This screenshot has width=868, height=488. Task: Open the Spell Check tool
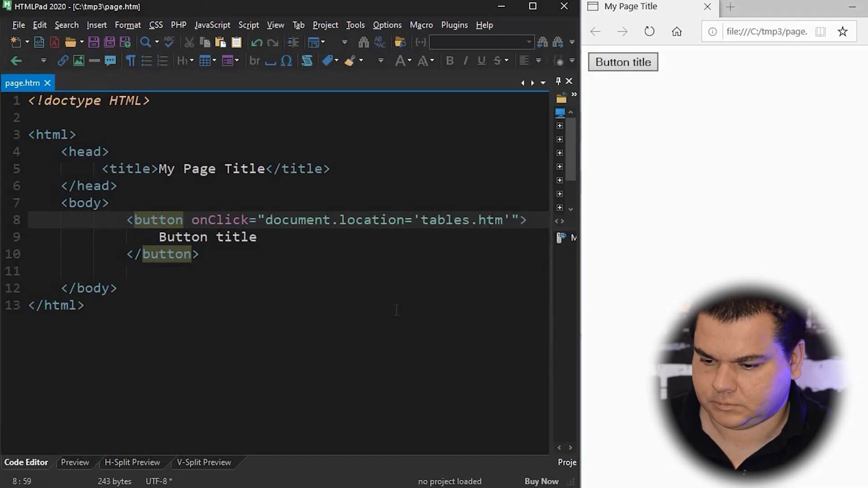click(169, 42)
